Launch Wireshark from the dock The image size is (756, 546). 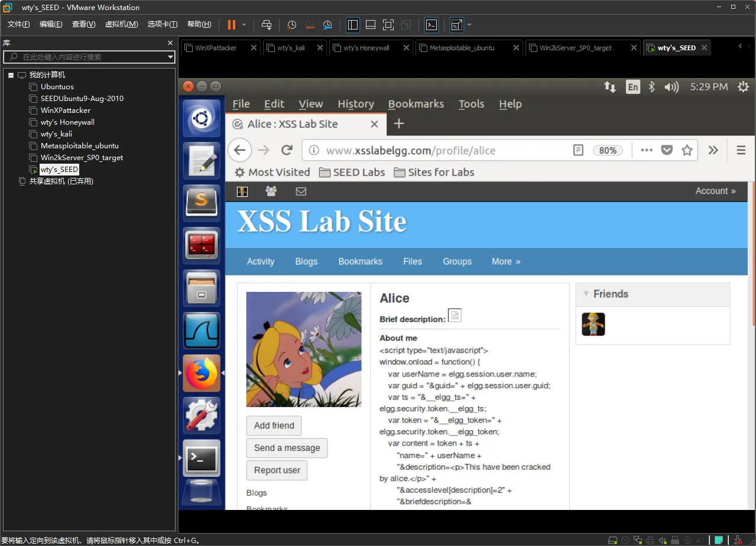tap(202, 330)
